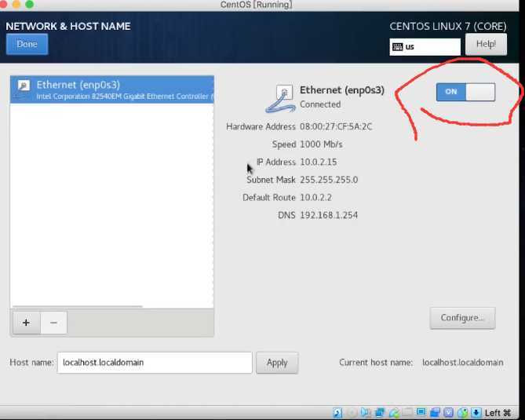The image size is (525, 420).
Task: Click the keyboard layout icon beside us
Action: (397, 47)
